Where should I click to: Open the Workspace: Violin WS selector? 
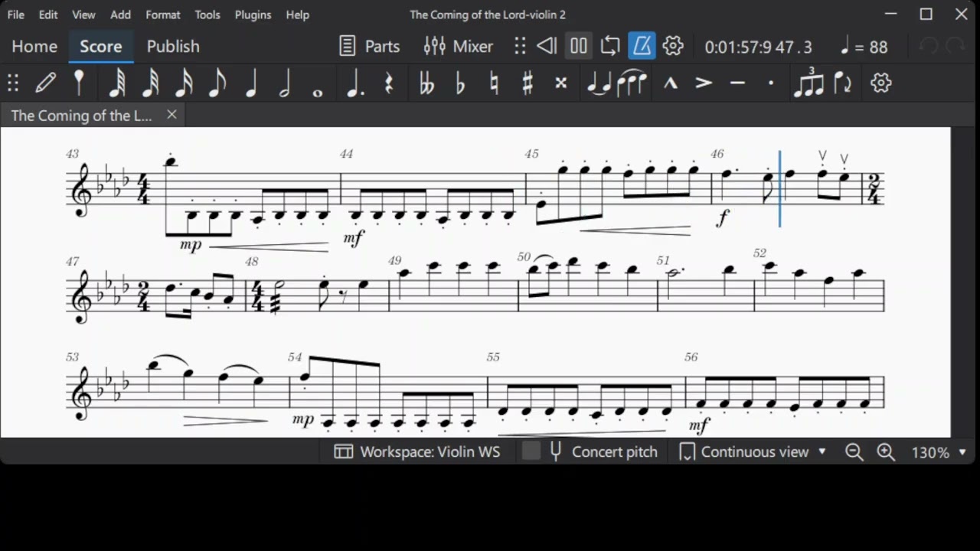coord(417,452)
